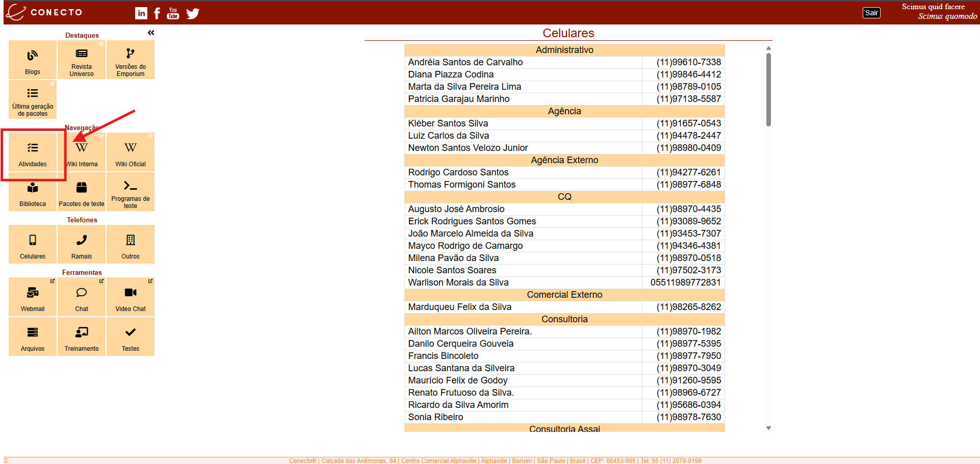Open the Atividades tile

33,152
